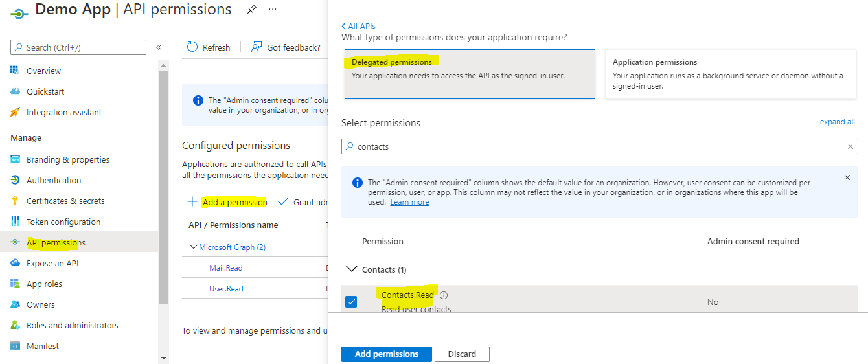Click the plus icon for Add a permission
The height and width of the screenshot is (364, 868).
(192, 201)
